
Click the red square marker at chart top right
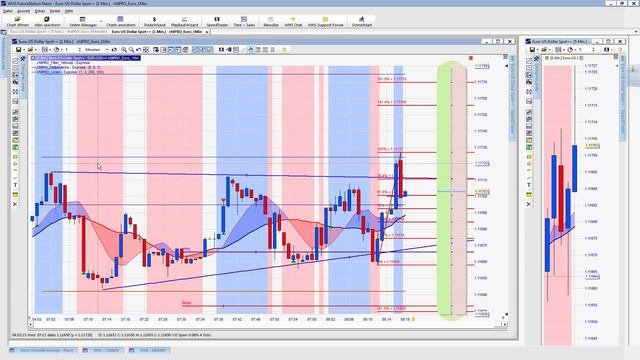click(x=471, y=58)
